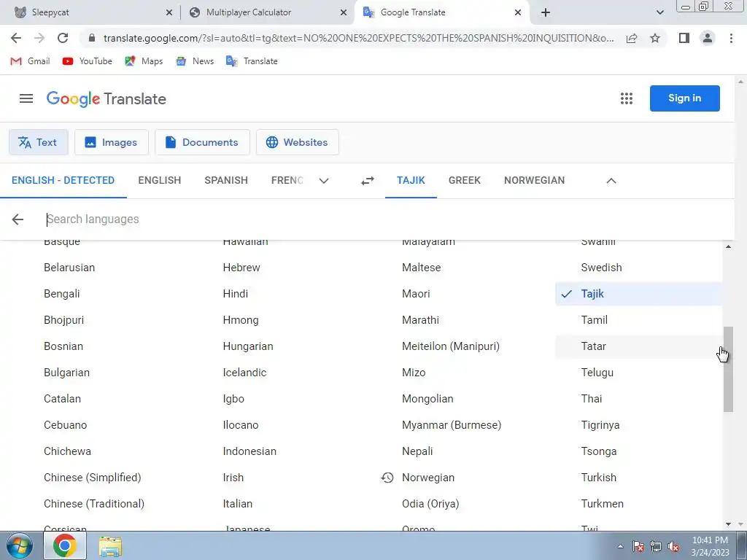Choose Tatar from the language list
747x560 pixels.
coord(639,346)
